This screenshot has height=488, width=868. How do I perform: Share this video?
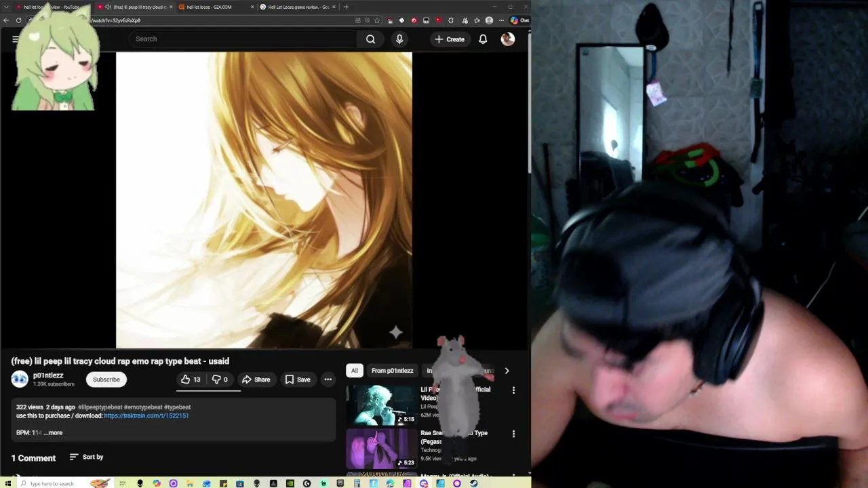(256, 380)
